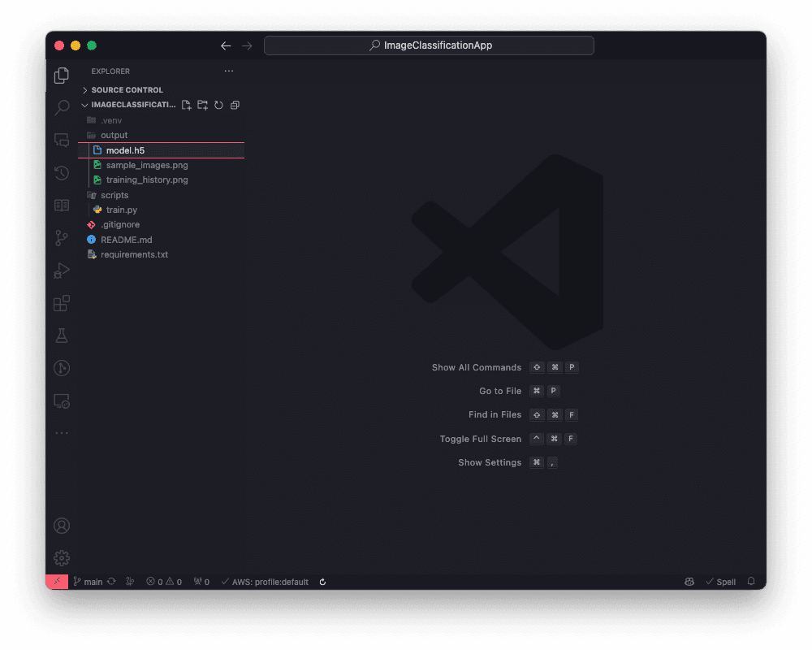This screenshot has height=650, width=812.
Task: Open Run and Debug view
Action: click(x=62, y=271)
